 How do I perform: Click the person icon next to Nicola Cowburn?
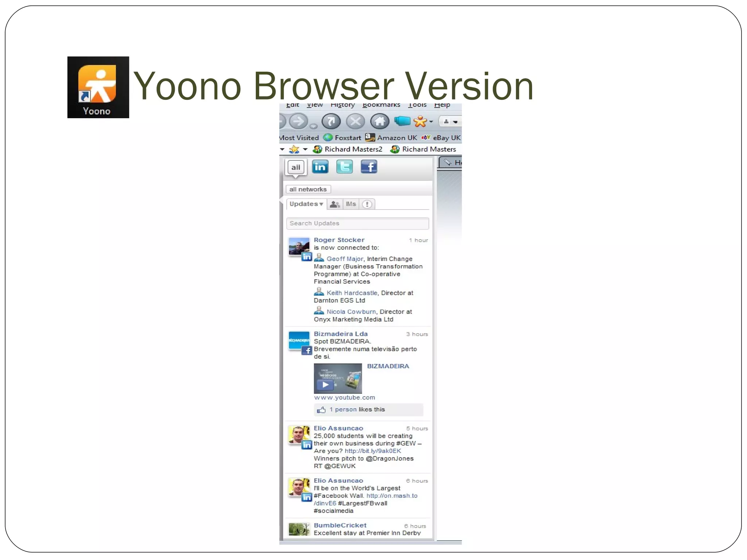(319, 311)
